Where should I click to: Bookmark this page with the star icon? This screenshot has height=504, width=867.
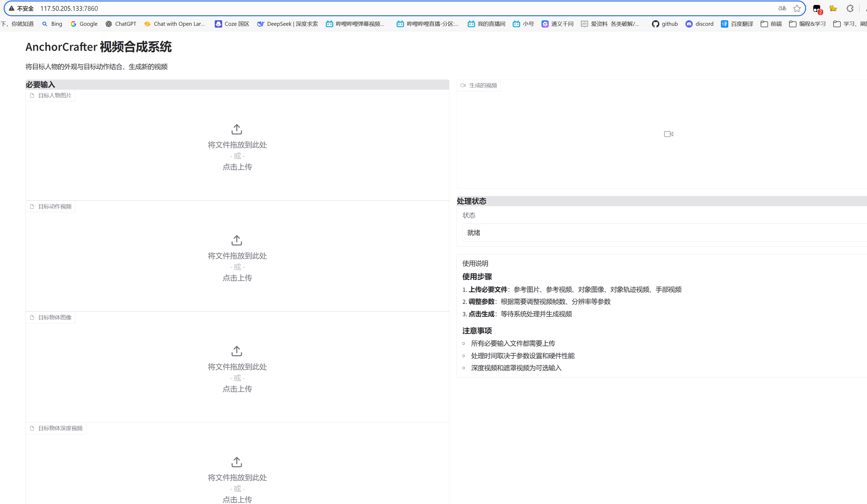click(x=797, y=9)
